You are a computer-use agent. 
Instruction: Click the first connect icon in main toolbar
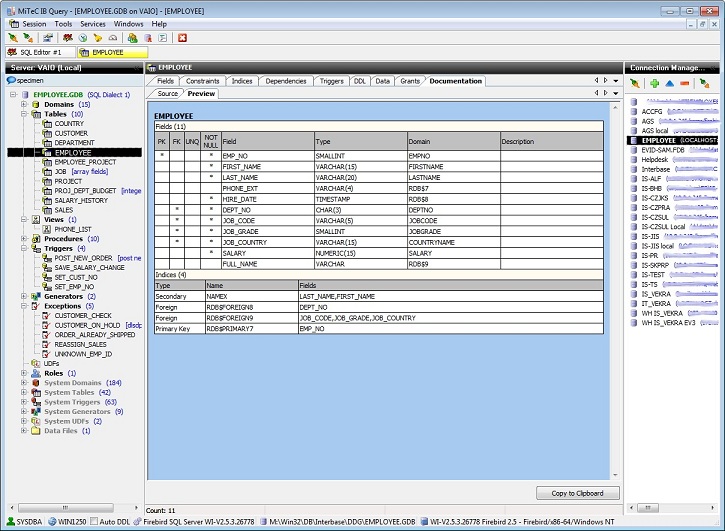pyautogui.click(x=11, y=37)
